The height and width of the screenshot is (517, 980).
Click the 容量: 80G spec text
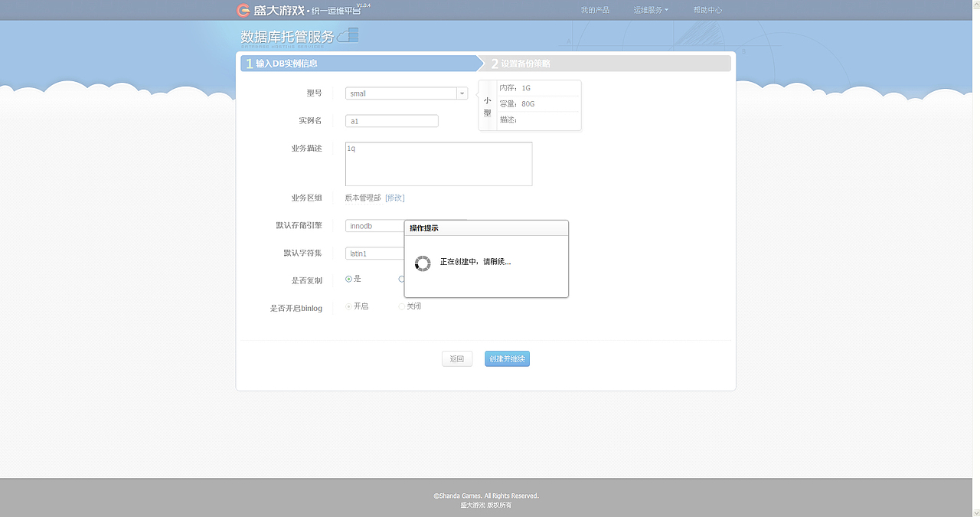517,103
